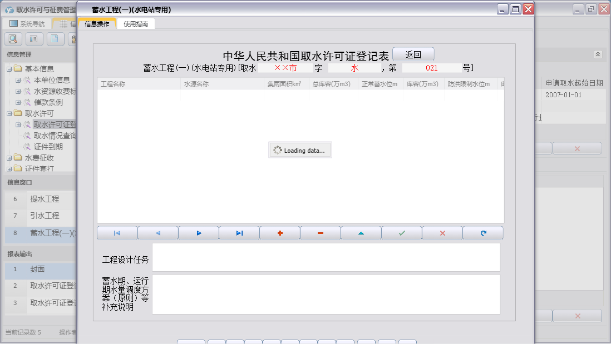Select 取水情况查询 tree item

[x=55, y=136]
